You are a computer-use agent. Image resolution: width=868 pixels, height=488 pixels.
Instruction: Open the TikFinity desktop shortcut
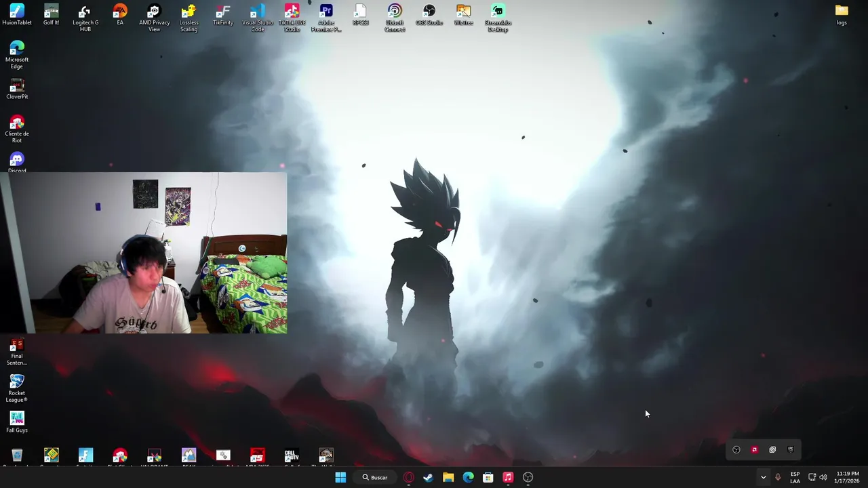(223, 15)
